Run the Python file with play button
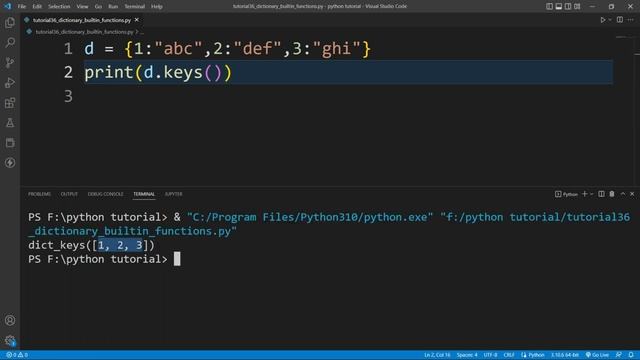The height and width of the screenshot is (360, 640). point(602,20)
